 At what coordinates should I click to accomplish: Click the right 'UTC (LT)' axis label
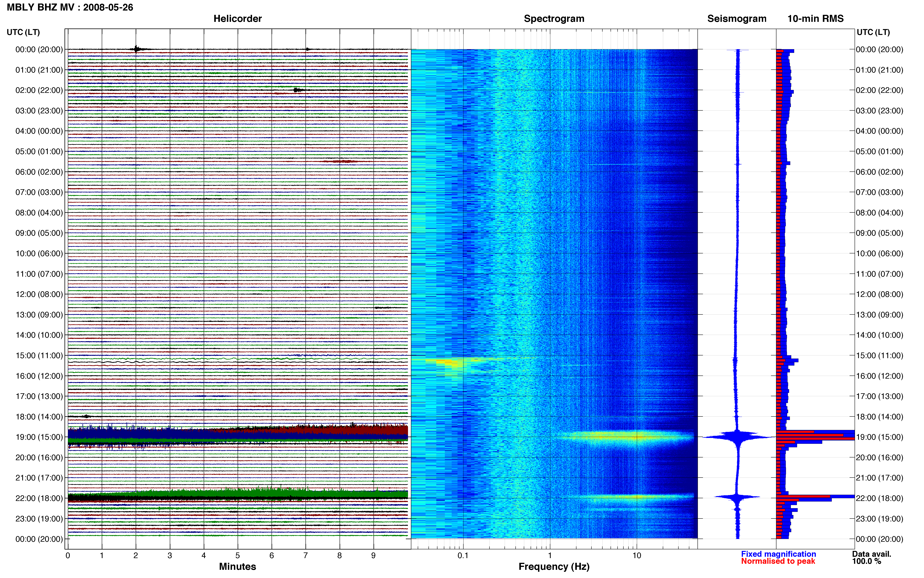[x=873, y=32]
